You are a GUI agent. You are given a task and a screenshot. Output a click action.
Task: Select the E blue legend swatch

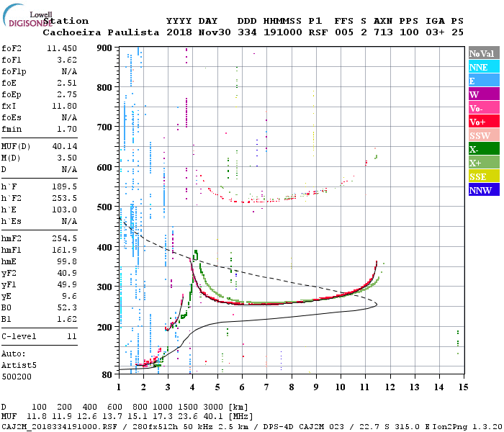pyautogui.click(x=484, y=81)
